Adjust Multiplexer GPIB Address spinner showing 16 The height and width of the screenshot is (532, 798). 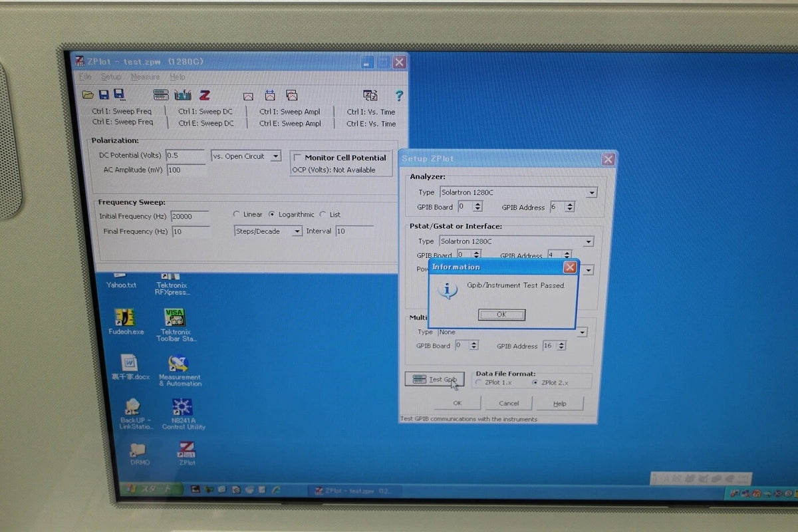[x=561, y=346]
